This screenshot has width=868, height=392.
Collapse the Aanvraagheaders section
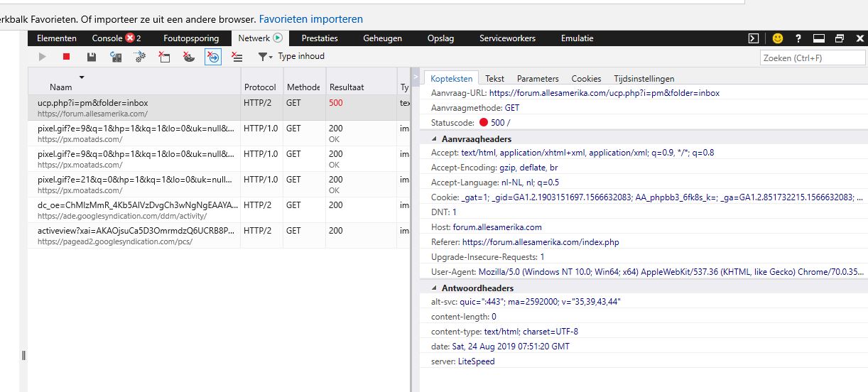(435, 139)
